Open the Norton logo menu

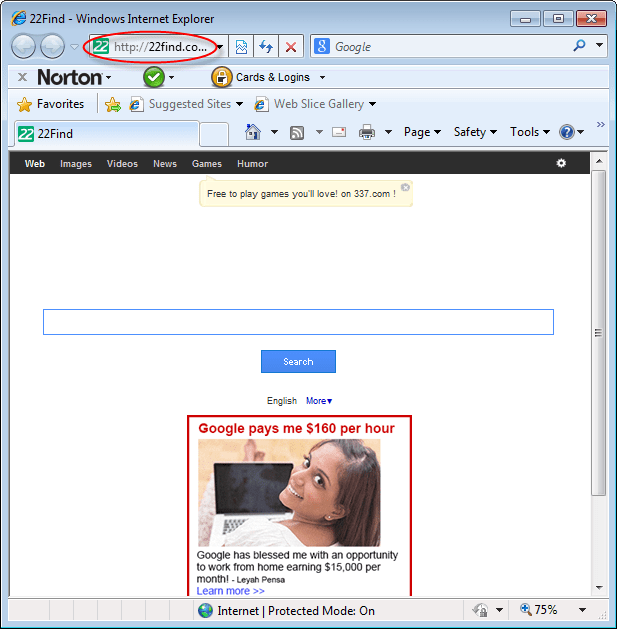pos(74,77)
